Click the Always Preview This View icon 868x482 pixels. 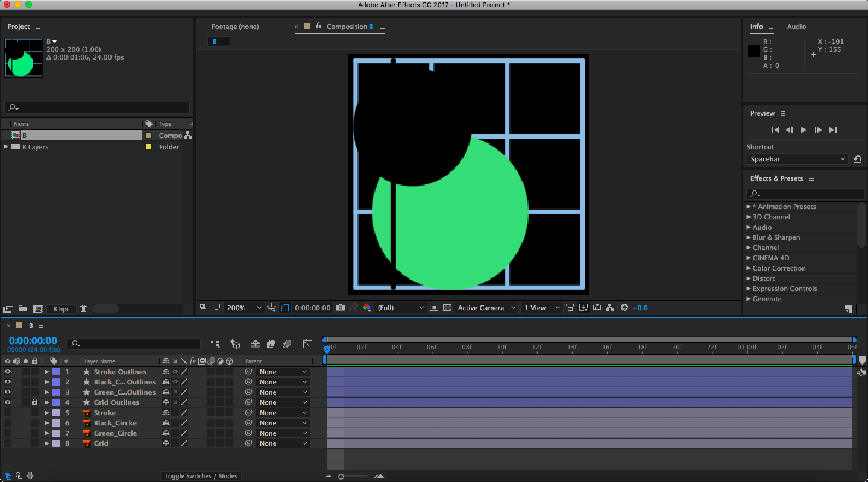(203, 307)
